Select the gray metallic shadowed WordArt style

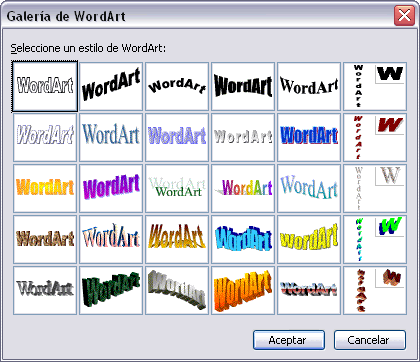click(x=45, y=290)
